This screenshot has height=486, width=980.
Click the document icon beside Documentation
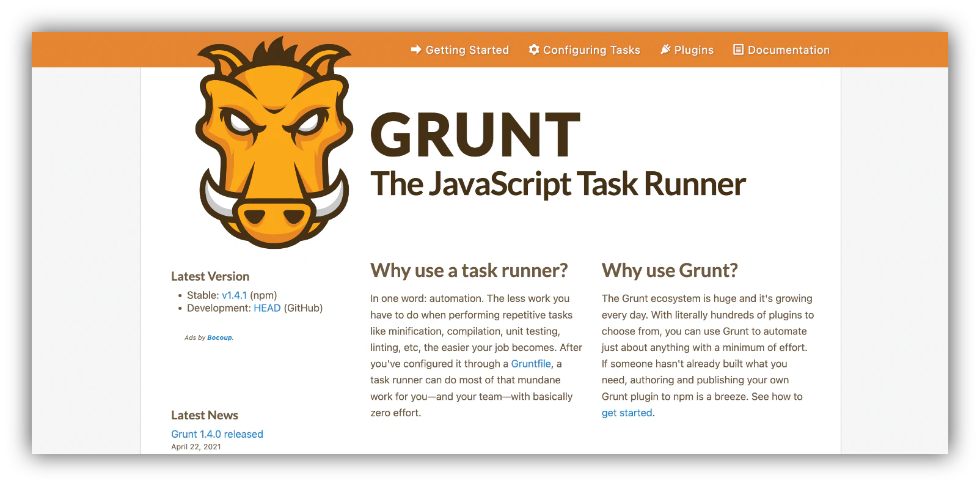(x=739, y=50)
